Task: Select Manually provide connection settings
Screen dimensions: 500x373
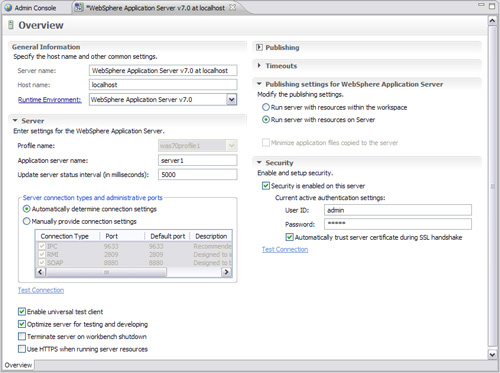Action: tap(26, 221)
